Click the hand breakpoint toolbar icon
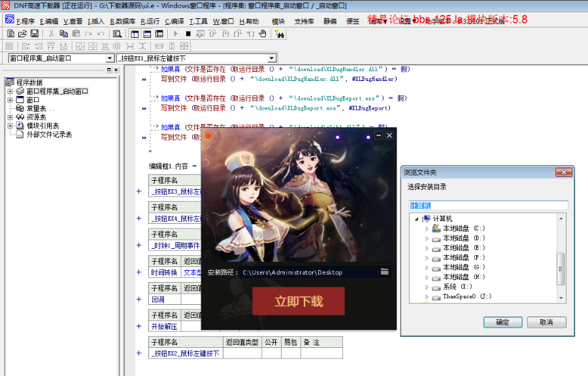Image resolution: width=588 pixels, height=376 pixels. coord(263,34)
